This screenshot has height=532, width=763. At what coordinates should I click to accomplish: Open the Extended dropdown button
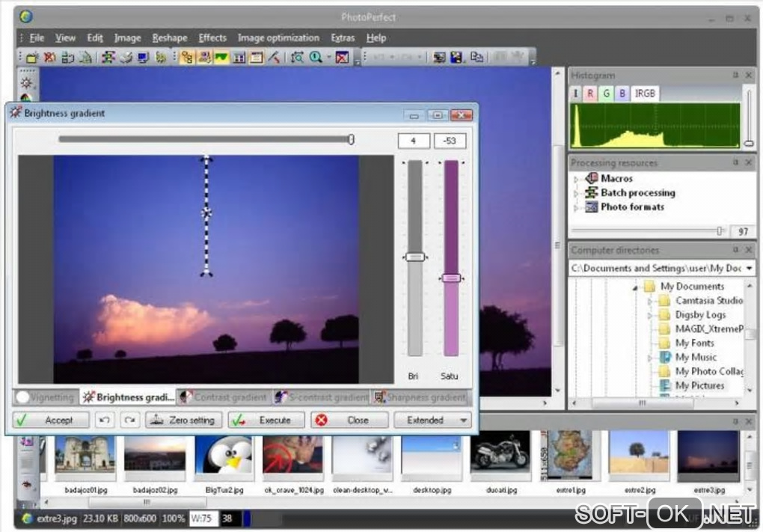432,421
